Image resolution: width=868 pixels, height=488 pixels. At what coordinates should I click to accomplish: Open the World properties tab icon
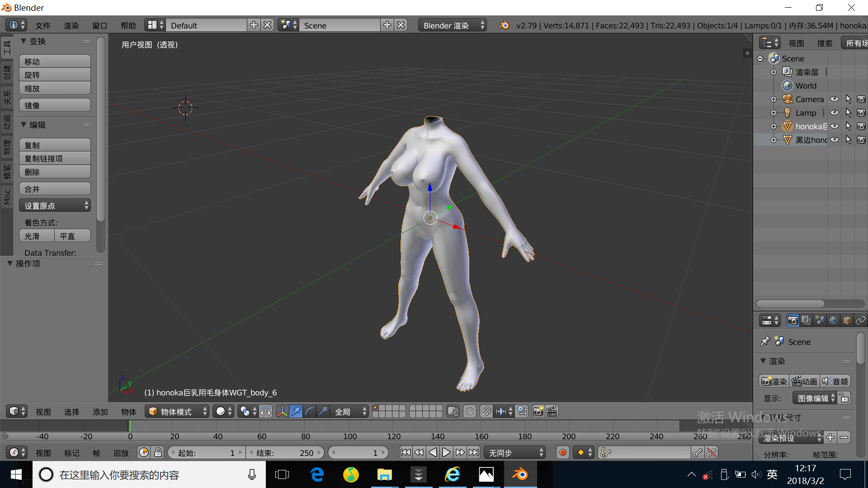833,320
